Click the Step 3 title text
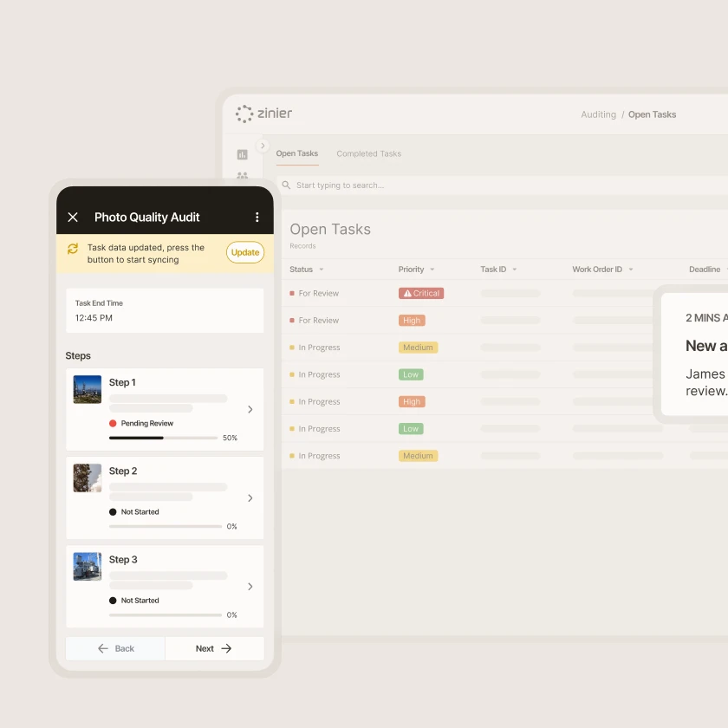Image resolution: width=728 pixels, height=728 pixels. (x=123, y=560)
